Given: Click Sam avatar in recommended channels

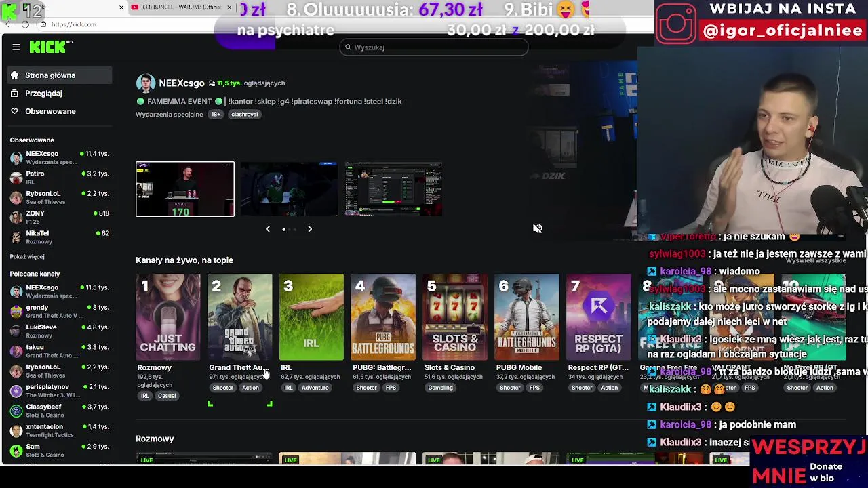Looking at the screenshot, I should tap(16, 450).
